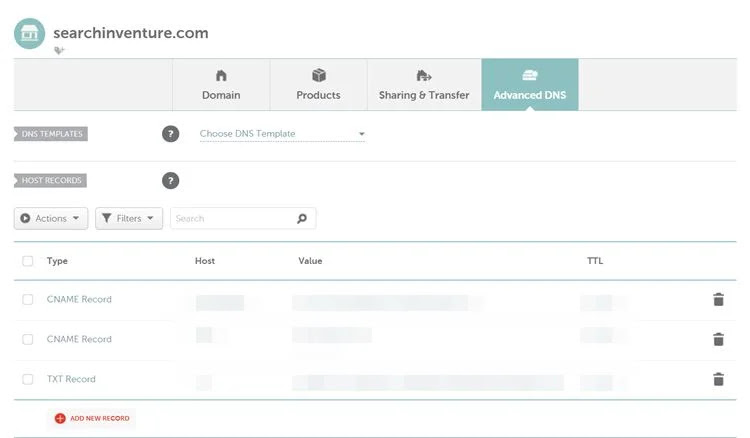Screen dimensions: 750x438
Task: Tick the select-all checkbox in the table header
Action: coord(28,261)
